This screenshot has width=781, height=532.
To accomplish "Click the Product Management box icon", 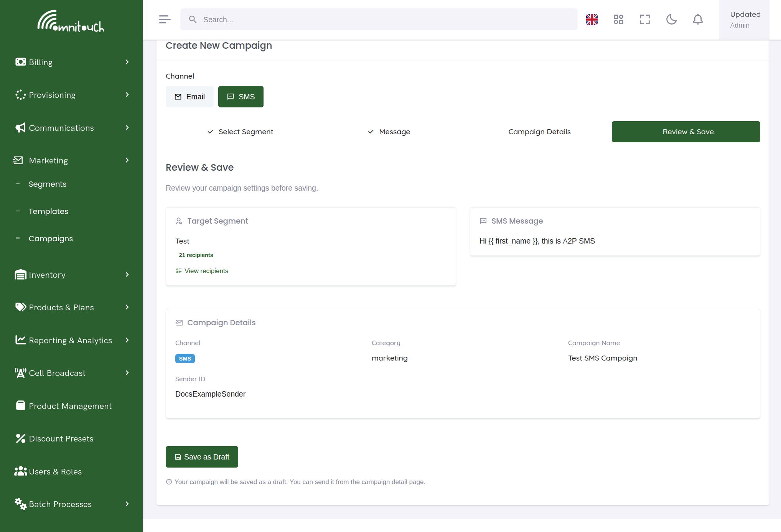I will pyautogui.click(x=21, y=405).
